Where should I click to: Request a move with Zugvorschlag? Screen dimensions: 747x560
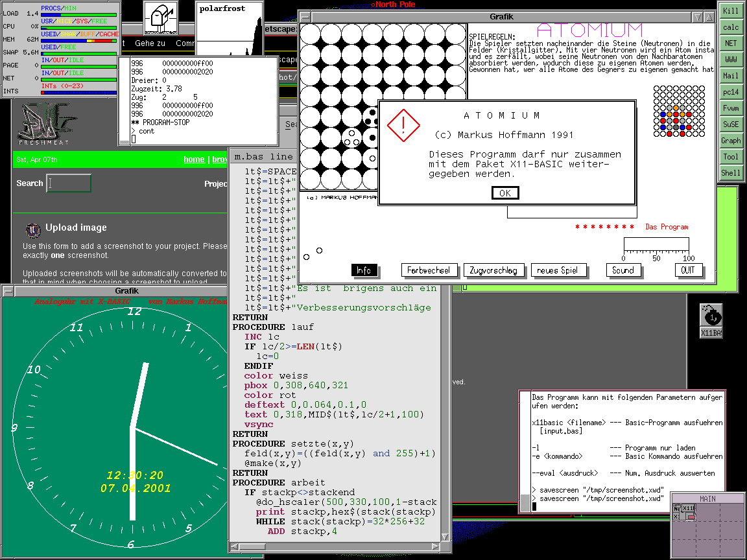[x=493, y=270]
